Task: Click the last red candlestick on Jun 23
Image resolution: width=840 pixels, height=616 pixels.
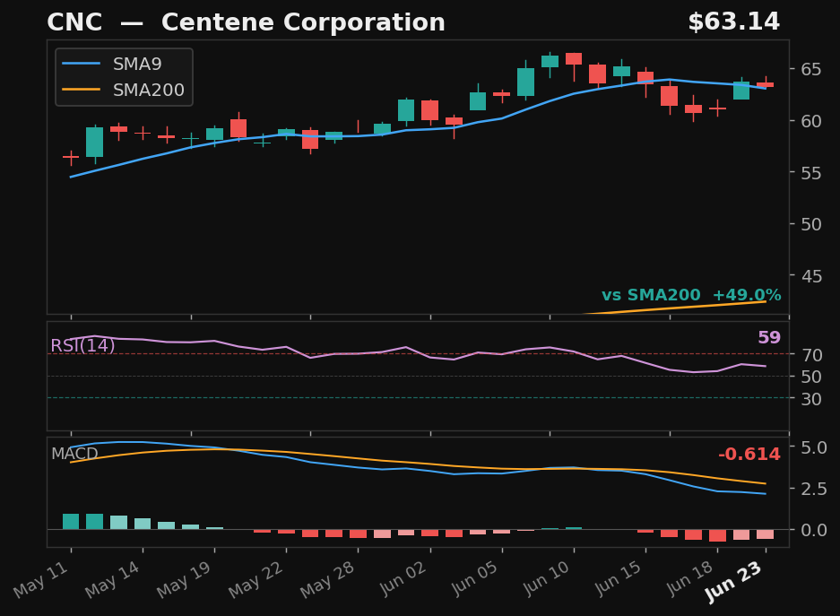Action: (x=765, y=84)
